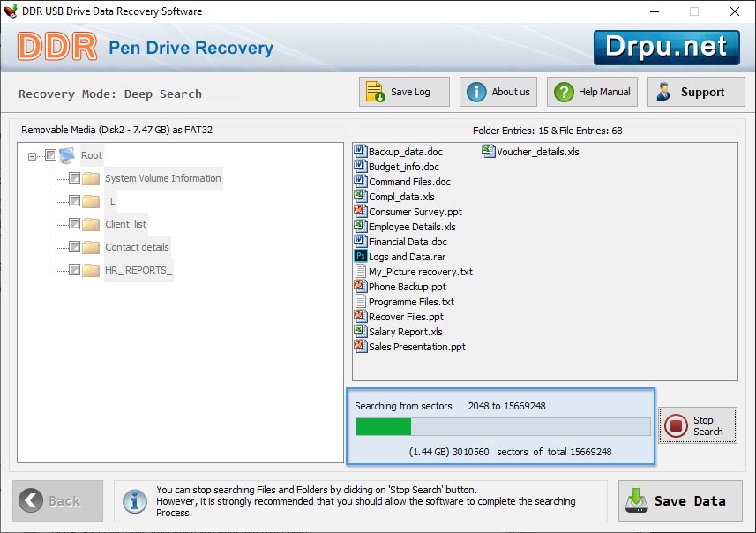The image size is (756, 533).
Task: Click the Compl_data.xls Excel icon
Action: [x=360, y=196]
